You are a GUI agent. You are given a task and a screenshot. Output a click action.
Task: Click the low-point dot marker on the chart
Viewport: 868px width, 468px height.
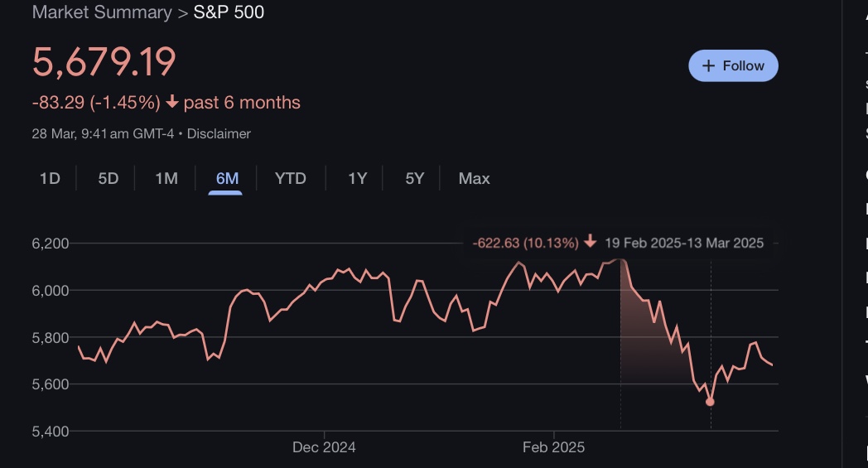pyautogui.click(x=710, y=402)
